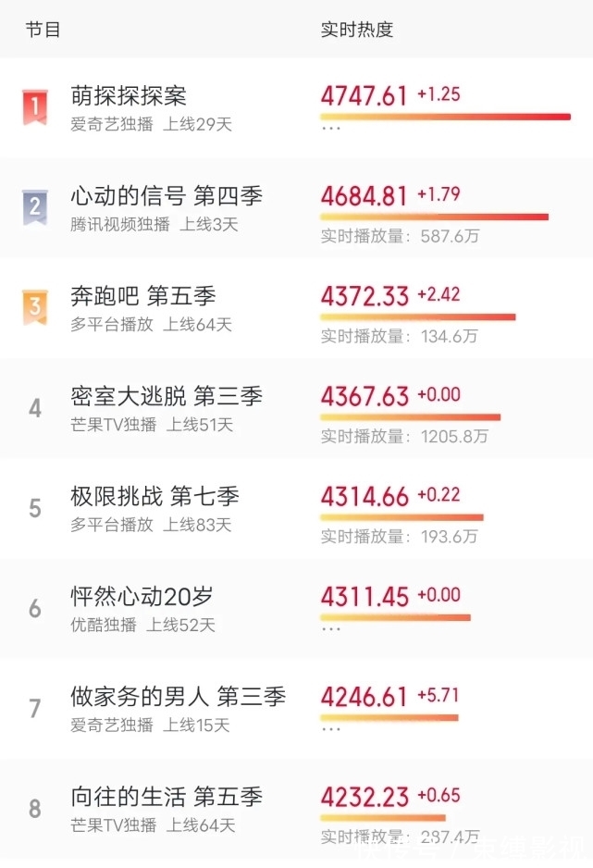Click rank number 4 beside 密室大逃脱 第三季
This screenshot has height=868, width=593.
(34, 406)
